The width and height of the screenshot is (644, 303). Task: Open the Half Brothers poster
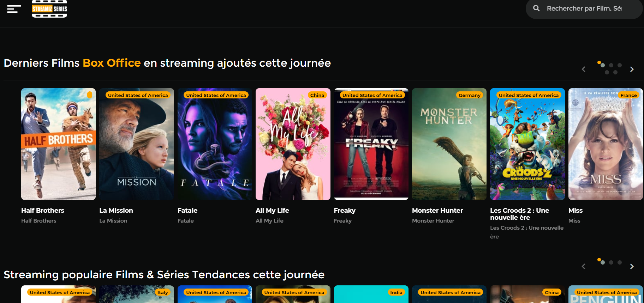(58, 144)
